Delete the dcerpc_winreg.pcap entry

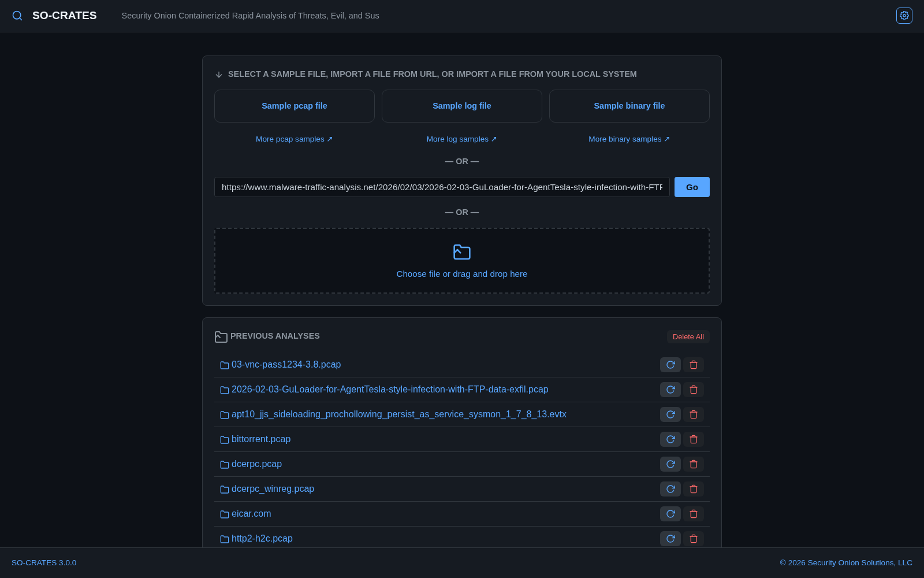coord(694,489)
